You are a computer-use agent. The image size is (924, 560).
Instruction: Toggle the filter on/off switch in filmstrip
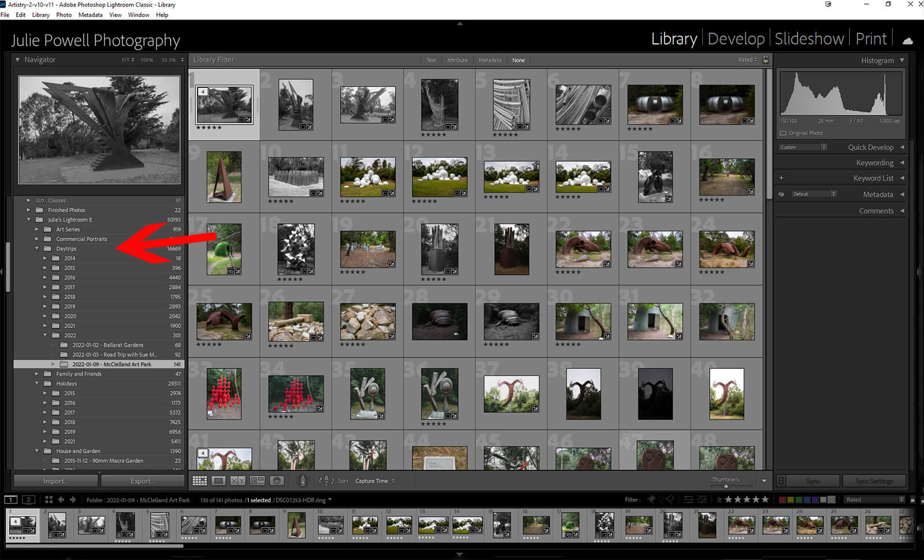tap(912, 500)
